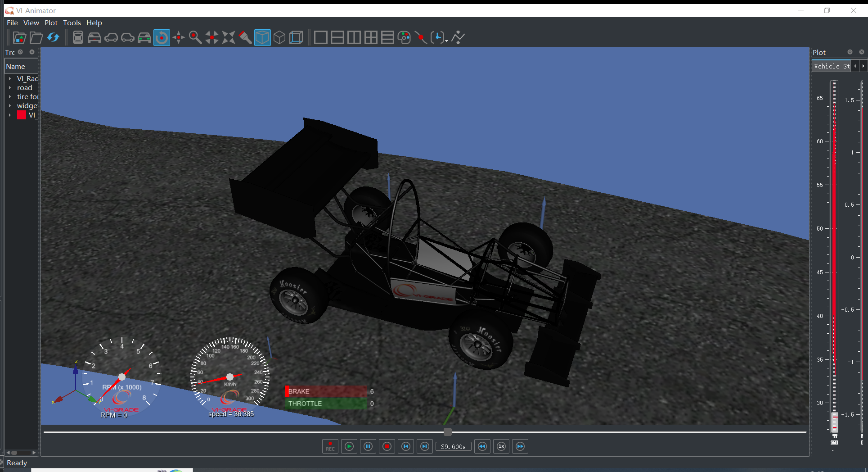The height and width of the screenshot is (472, 868).
Task: Click the red marker trace icon
Action: (421, 38)
